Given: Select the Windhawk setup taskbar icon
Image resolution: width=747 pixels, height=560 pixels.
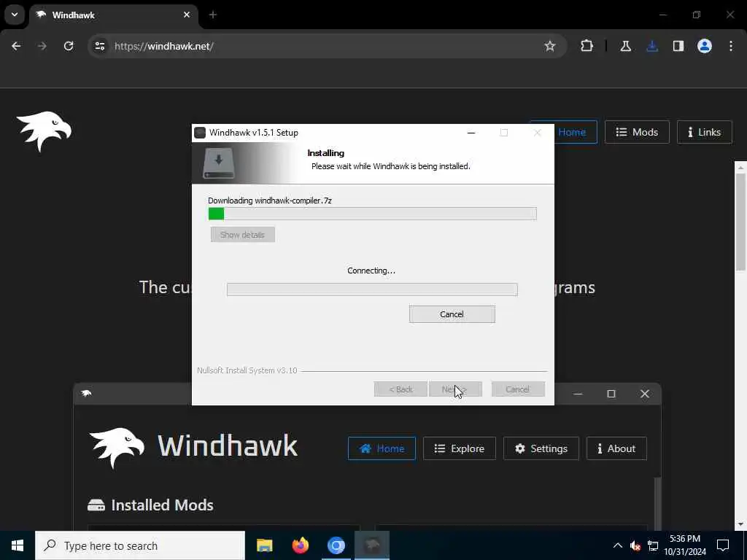Looking at the screenshot, I should pyautogui.click(x=372, y=545).
